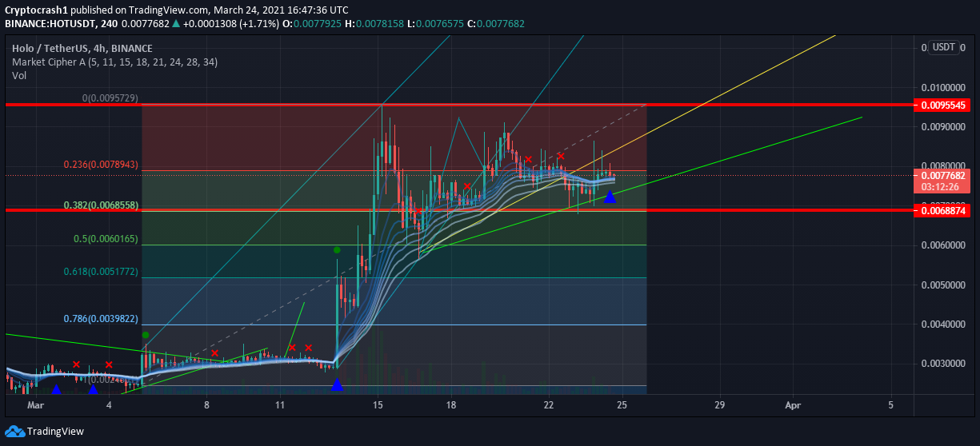
Task: Open the USDT currency selector button
Action: pos(944,47)
